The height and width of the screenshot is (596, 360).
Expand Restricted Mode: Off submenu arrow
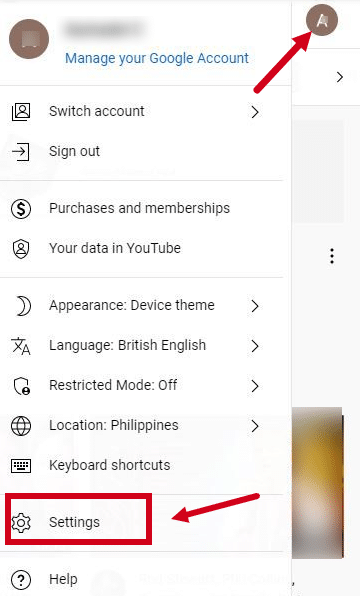[255, 386]
